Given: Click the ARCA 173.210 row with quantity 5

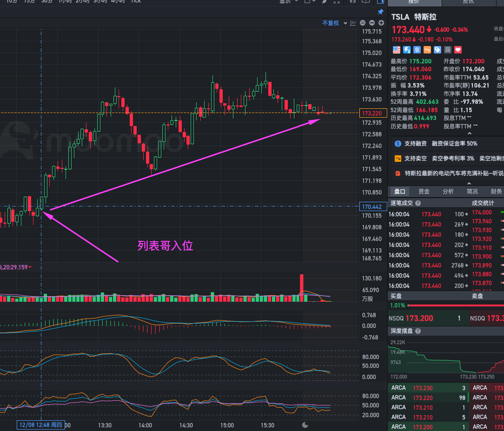Looking at the screenshot, I should coord(428,417).
